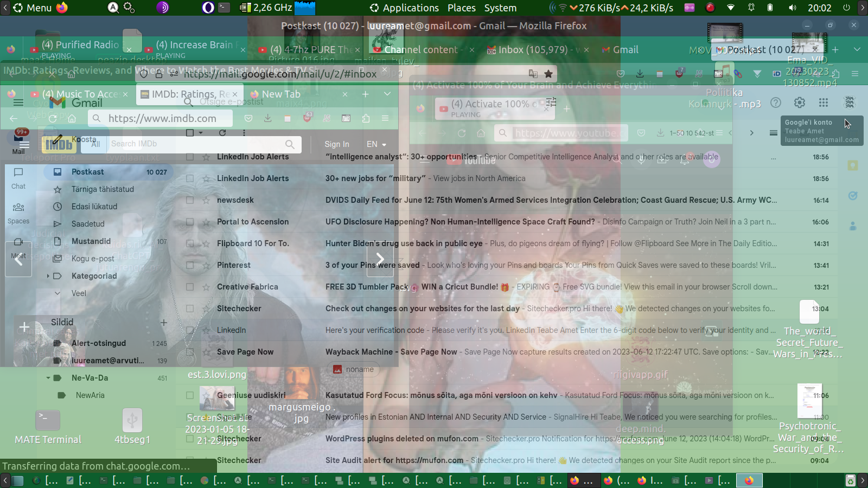Star the Flipboard 10 For To. email
The width and height of the screenshot is (868, 488).
tap(206, 243)
